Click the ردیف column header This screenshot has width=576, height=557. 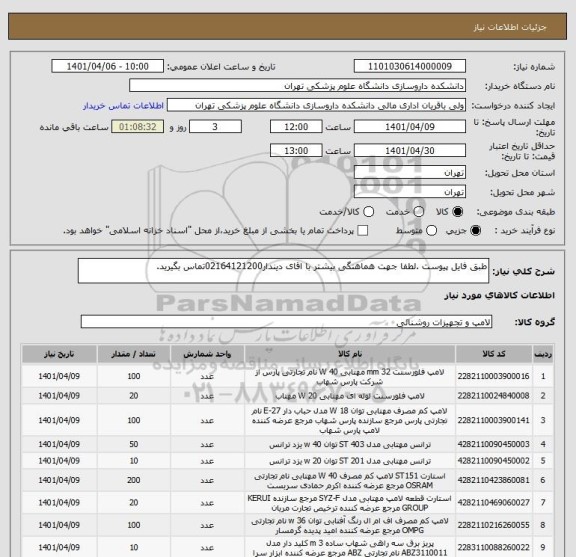(543, 354)
